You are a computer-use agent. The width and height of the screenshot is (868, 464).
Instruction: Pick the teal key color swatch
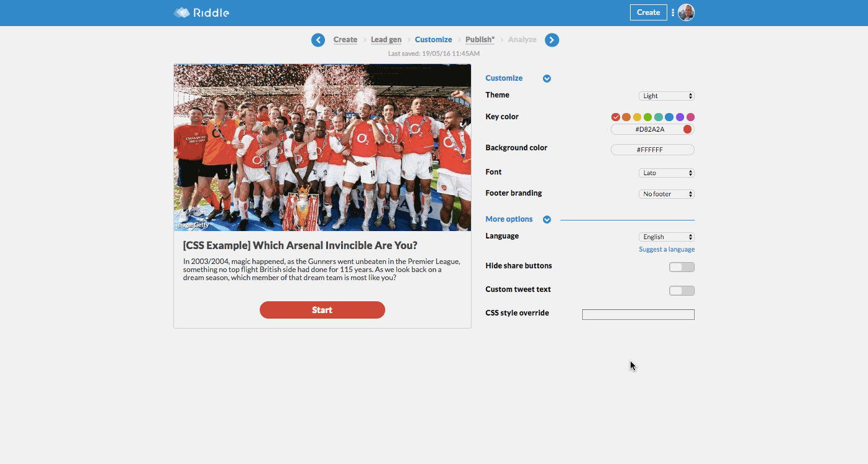[x=659, y=117]
